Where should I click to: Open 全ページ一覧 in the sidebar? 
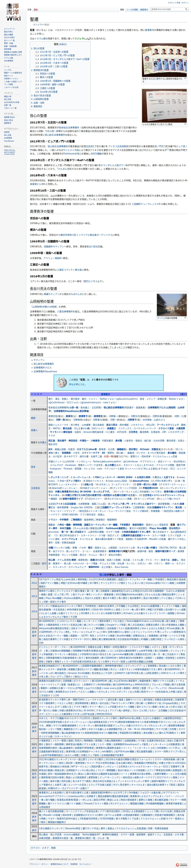[9, 40]
